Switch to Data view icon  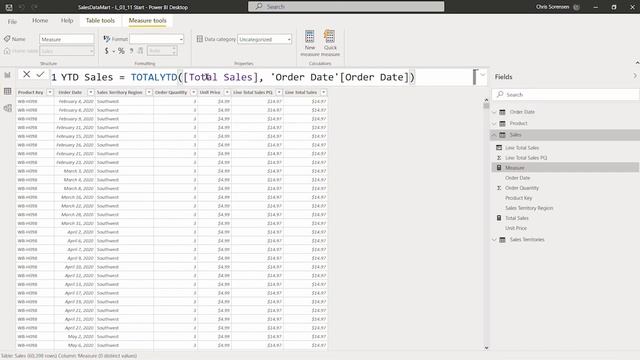(7, 91)
